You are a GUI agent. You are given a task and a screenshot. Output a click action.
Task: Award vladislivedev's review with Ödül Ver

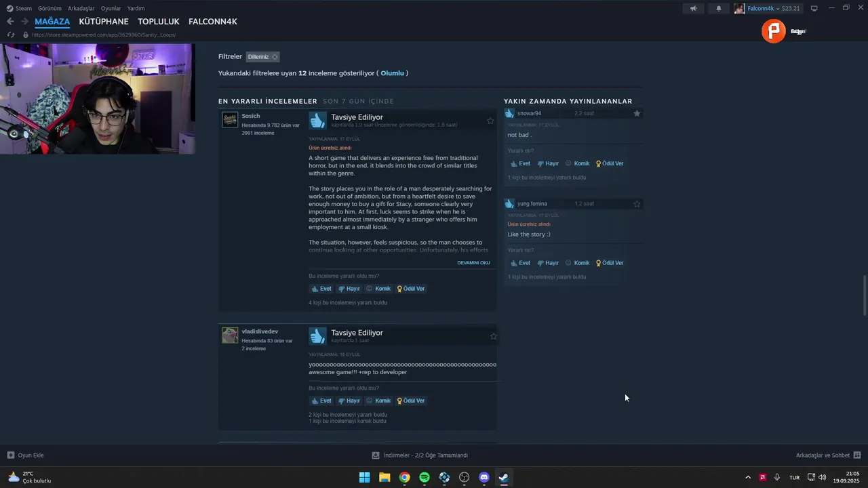411,401
